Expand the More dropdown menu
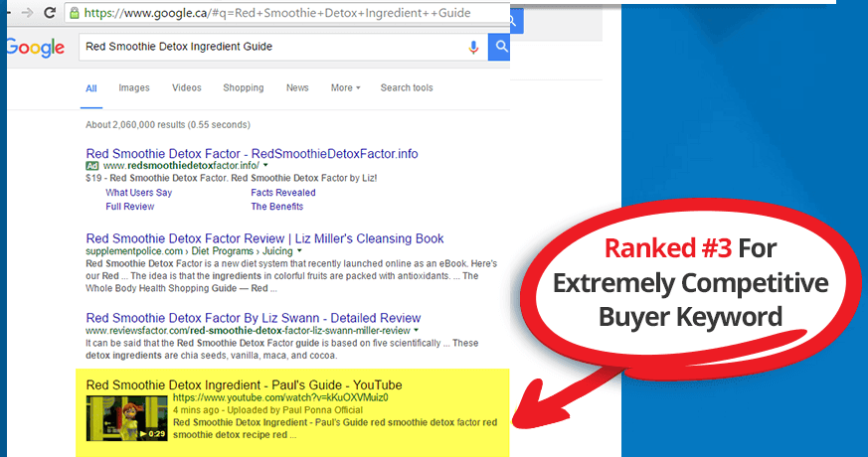 click(345, 88)
